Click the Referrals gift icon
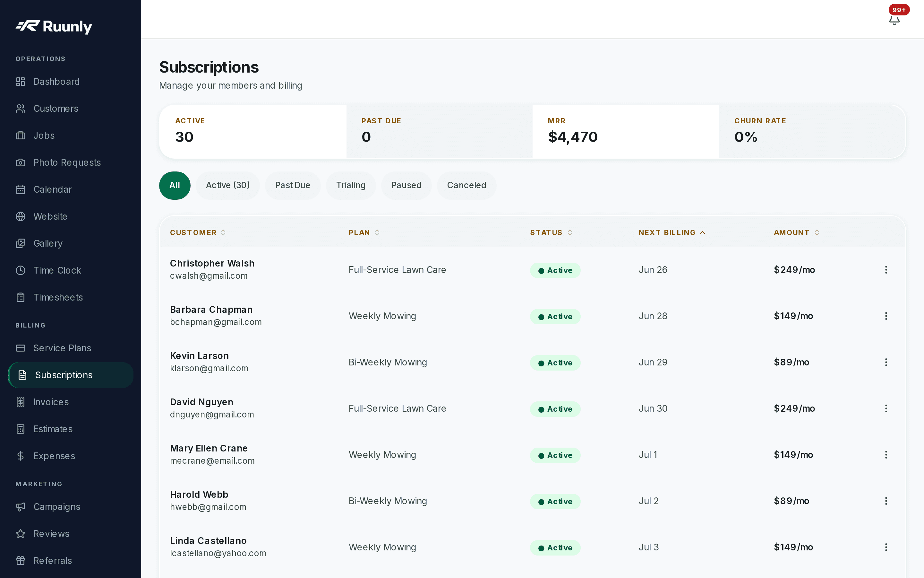Screen dimensions: 924x578 click(21, 560)
